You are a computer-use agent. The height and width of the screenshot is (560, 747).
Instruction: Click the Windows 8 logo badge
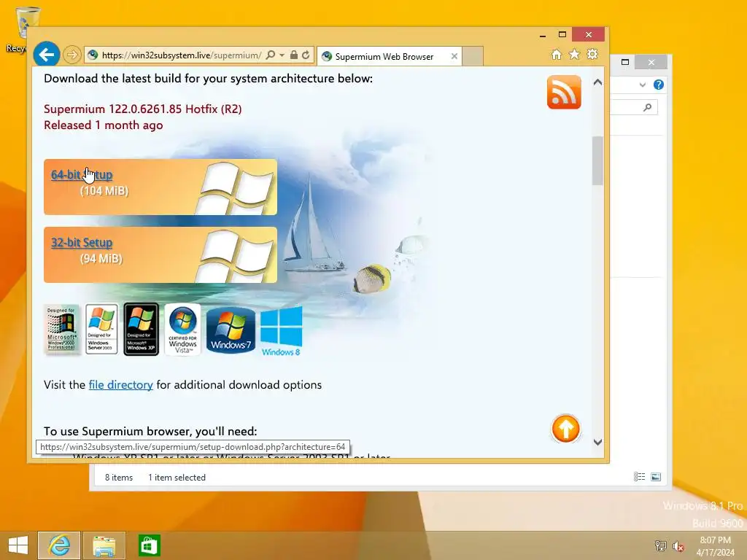coord(281,332)
